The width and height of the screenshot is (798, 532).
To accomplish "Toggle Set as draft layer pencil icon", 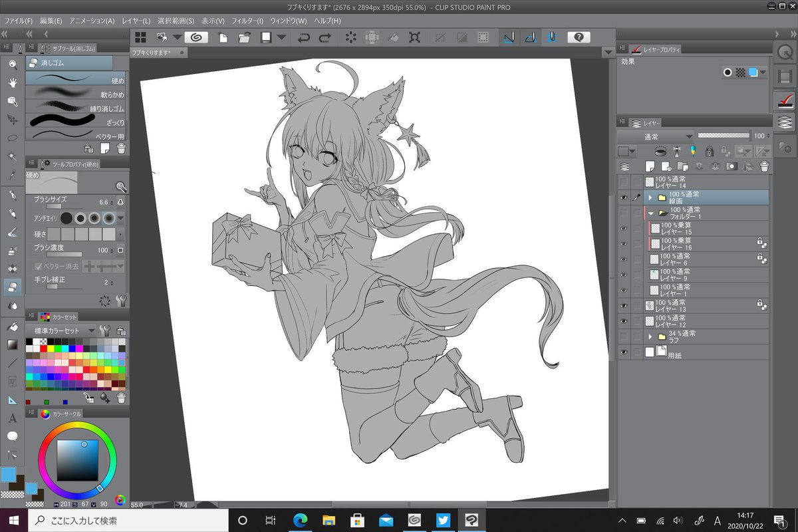I will tap(692, 151).
